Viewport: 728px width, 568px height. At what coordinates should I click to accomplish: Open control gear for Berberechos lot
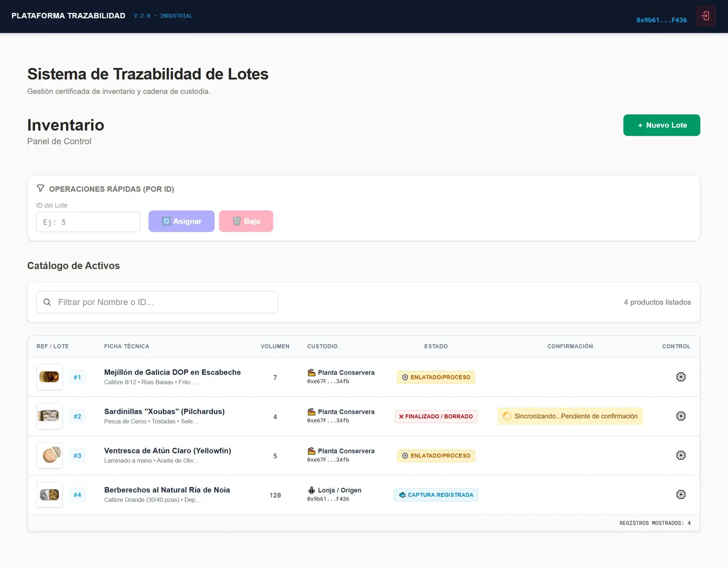click(x=681, y=494)
